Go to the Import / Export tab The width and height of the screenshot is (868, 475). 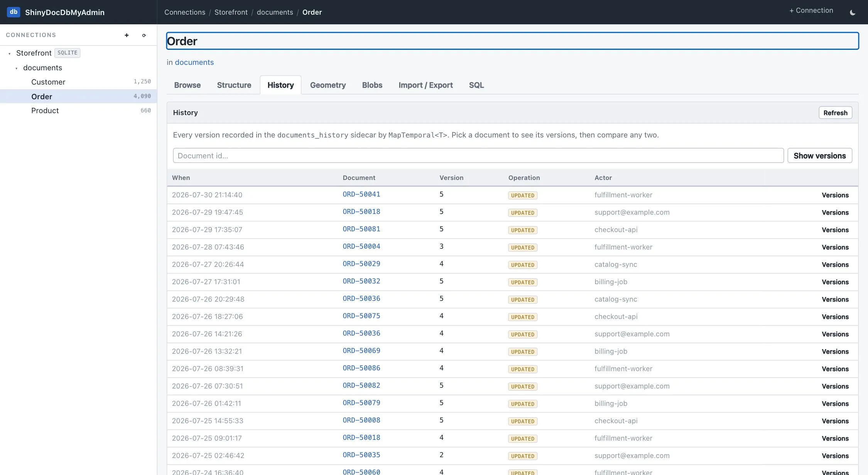click(x=426, y=85)
